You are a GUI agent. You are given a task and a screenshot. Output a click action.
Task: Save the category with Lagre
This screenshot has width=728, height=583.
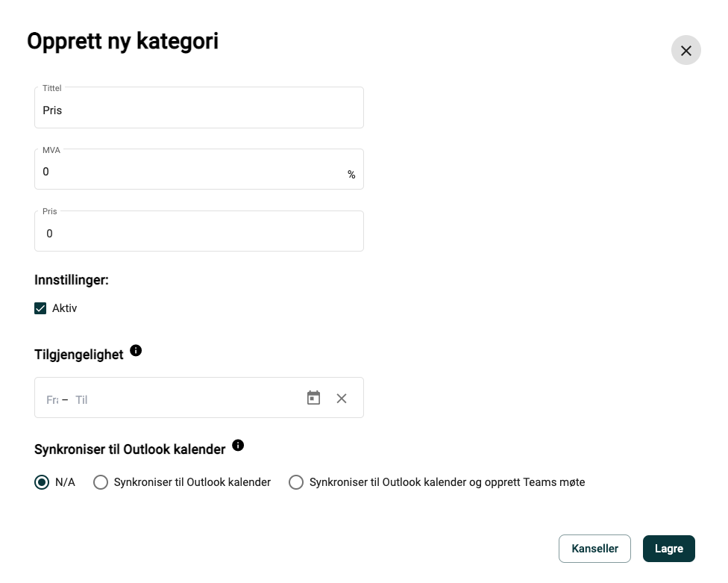point(669,549)
